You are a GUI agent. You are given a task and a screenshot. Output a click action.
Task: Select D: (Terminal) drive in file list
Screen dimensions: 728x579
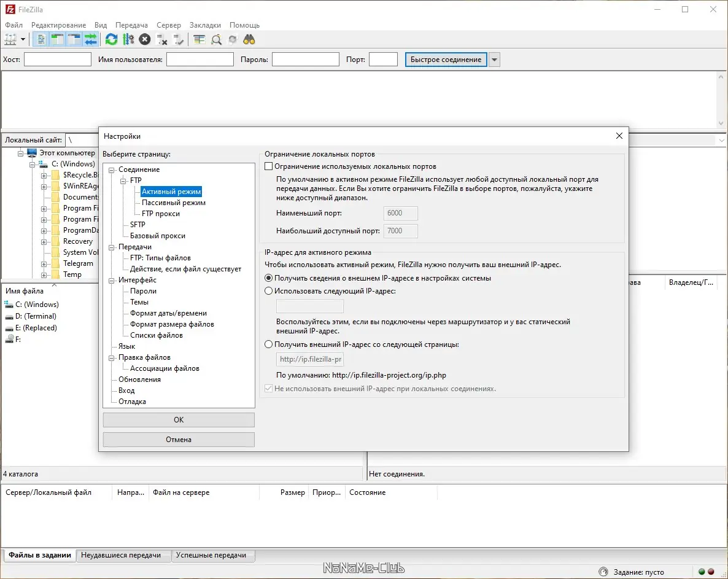[31, 316]
